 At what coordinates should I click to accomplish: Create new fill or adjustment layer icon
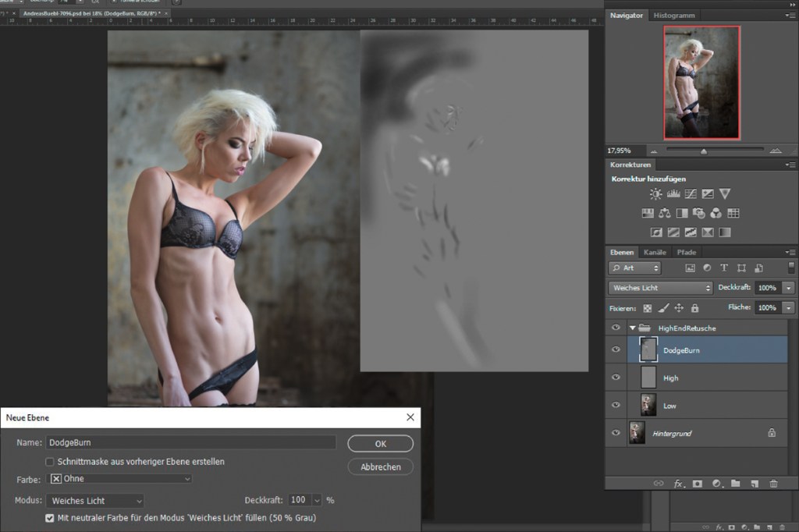[716, 484]
